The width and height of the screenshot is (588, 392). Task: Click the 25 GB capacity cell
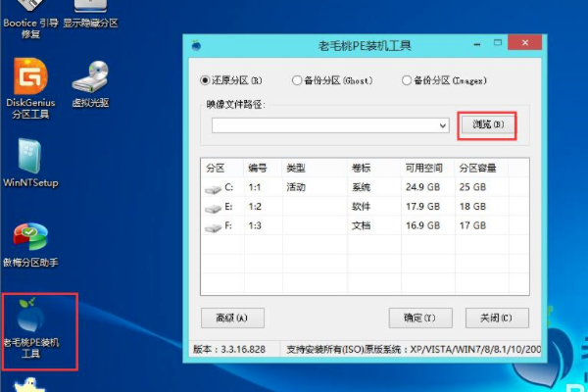[472, 187]
